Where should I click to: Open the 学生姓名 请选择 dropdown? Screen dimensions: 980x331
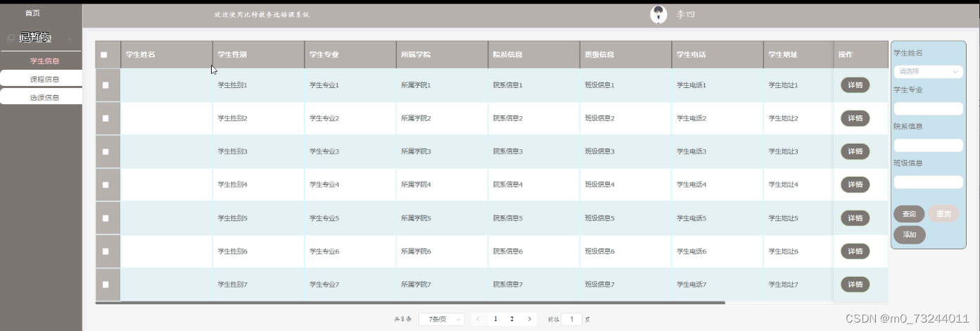(x=928, y=71)
